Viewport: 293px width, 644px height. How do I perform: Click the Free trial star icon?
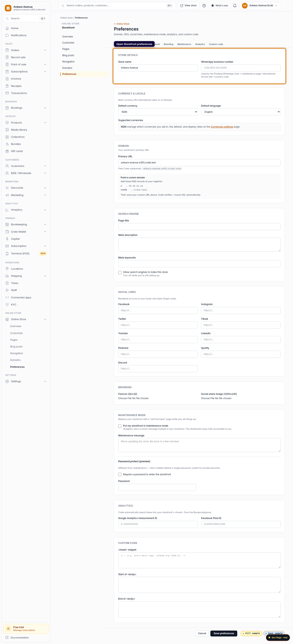click(8, 629)
